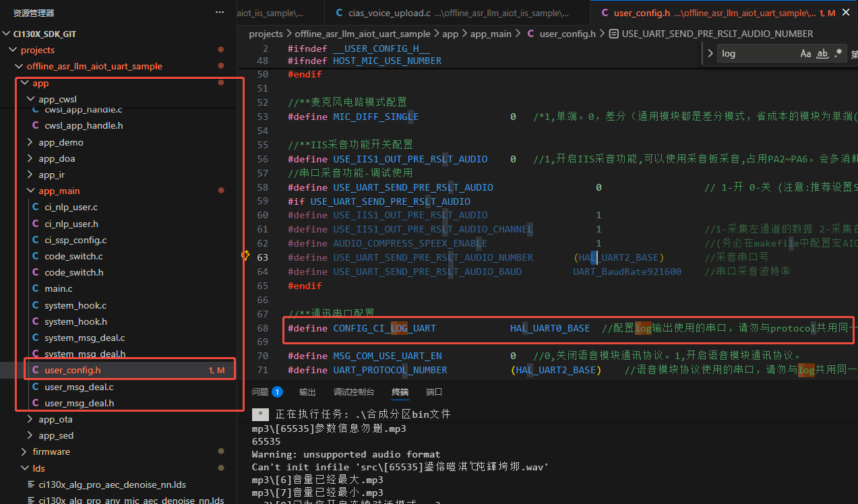The height and width of the screenshot is (504, 858).
Task: Focus the find input containing 'log'
Action: pos(741,53)
